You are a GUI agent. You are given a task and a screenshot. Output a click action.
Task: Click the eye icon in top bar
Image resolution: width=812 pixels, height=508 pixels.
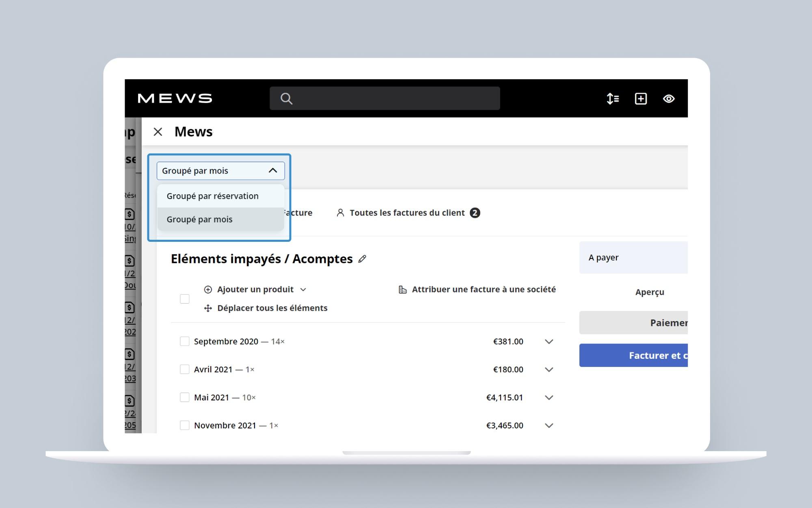[x=669, y=99]
